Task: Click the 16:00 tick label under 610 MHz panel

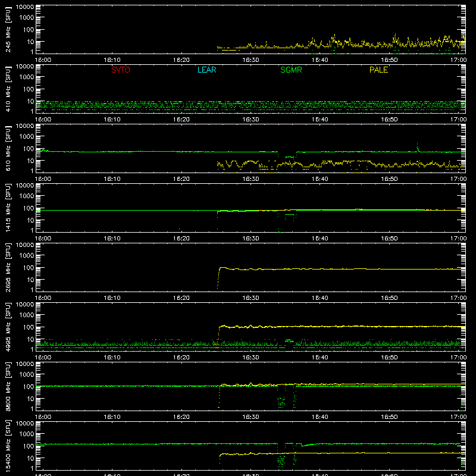Action: click(43, 179)
